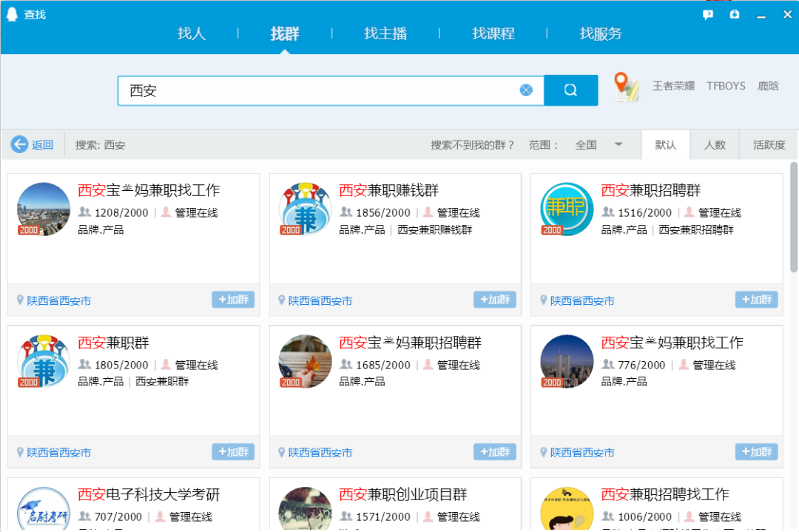Open avatar of 西安电子科技大学考研
Viewport: 799px width, 532px height.
44,508
